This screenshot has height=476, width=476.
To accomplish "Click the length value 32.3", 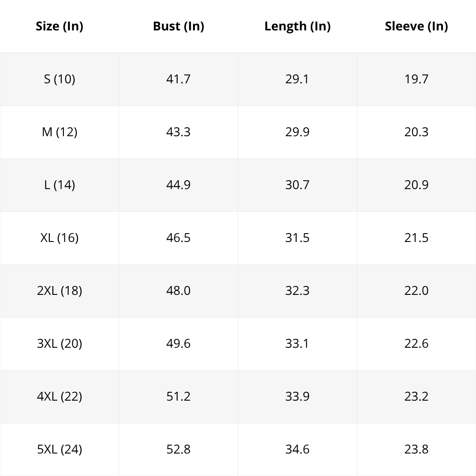I will [297, 291].
